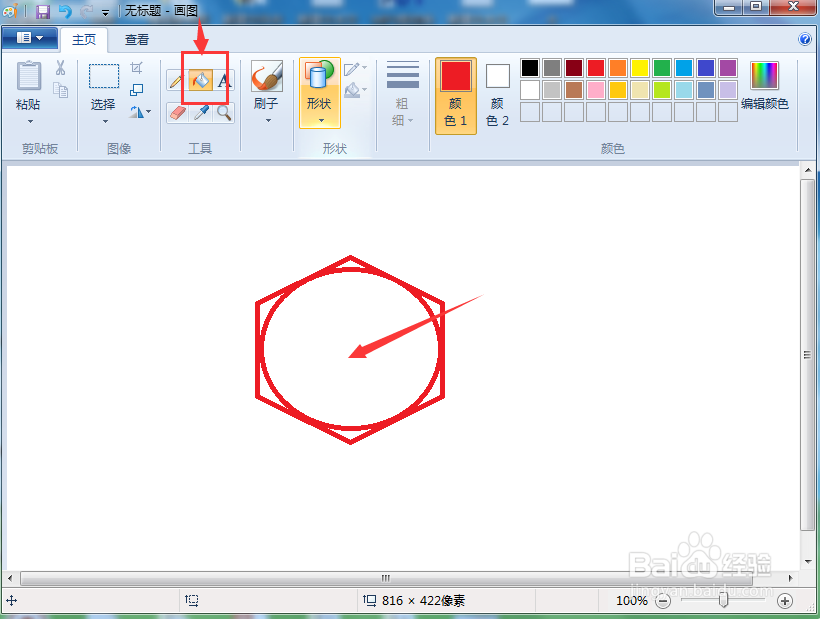This screenshot has width=820, height=619.
Task: Click the Brushes icon
Action: click(x=267, y=76)
